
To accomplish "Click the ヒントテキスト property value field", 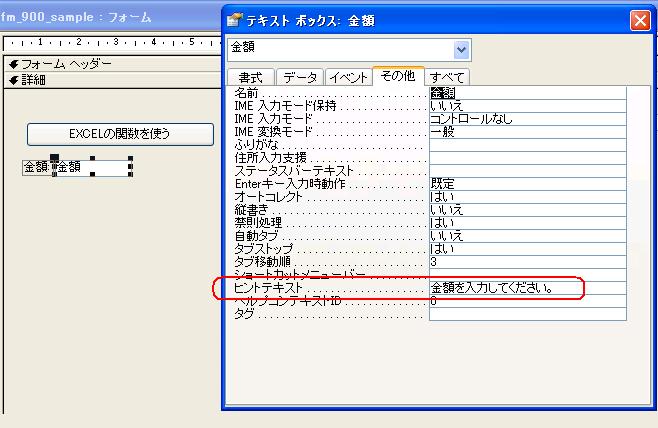I will pos(527,288).
